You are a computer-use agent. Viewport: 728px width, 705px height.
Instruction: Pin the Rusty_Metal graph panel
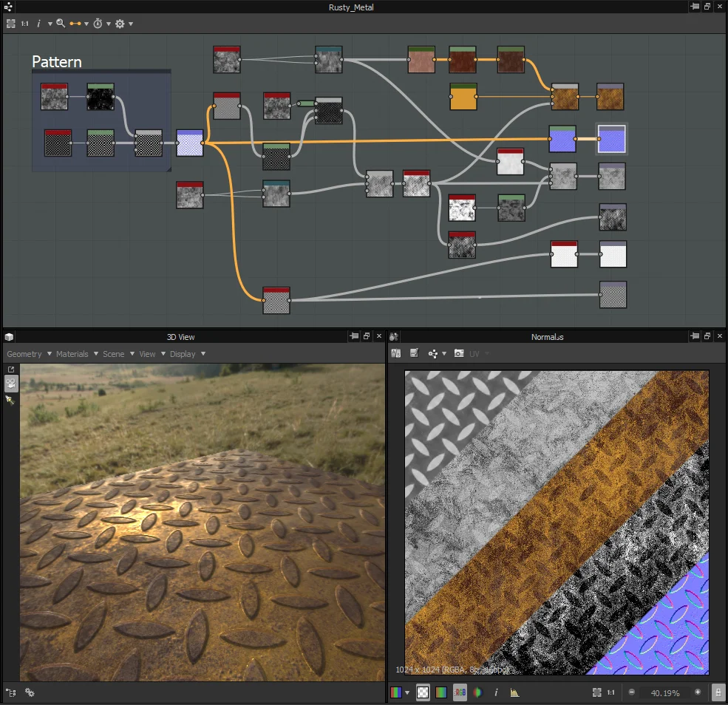pos(695,7)
